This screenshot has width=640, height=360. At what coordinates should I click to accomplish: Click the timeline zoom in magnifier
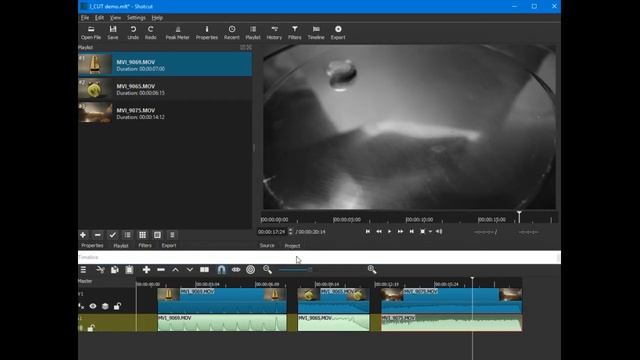372,269
